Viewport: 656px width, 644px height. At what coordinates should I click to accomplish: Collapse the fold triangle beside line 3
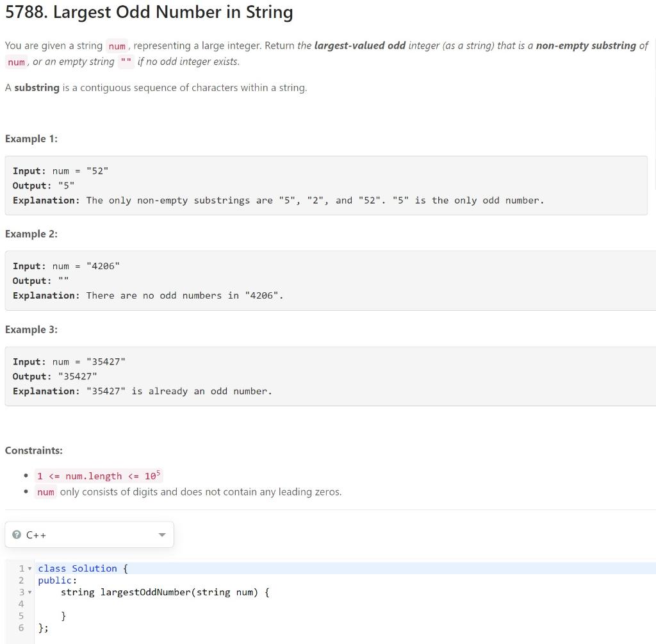coord(29,592)
